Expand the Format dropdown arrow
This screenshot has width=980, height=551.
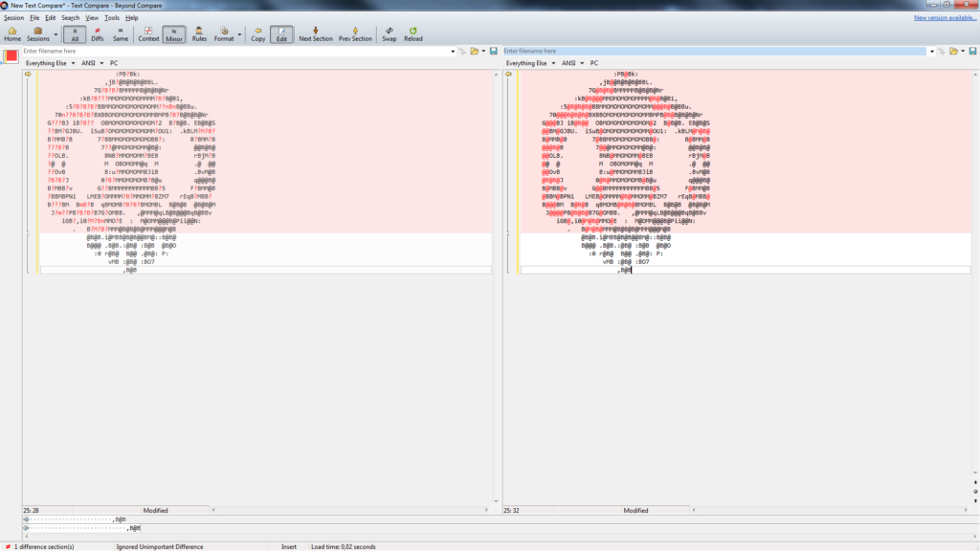coord(238,34)
